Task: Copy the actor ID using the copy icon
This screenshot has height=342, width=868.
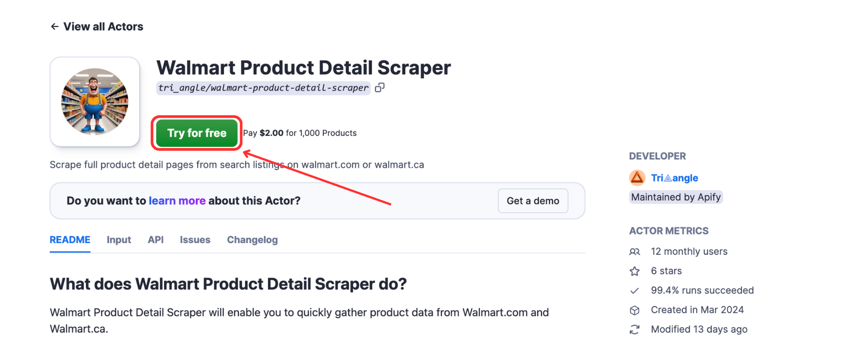Action: click(x=380, y=88)
